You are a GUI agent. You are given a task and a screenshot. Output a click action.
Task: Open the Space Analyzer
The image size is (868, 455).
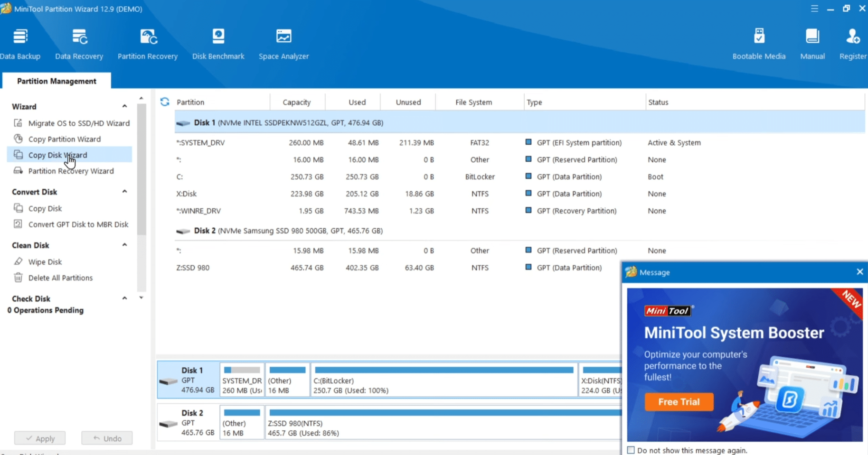coord(283,43)
